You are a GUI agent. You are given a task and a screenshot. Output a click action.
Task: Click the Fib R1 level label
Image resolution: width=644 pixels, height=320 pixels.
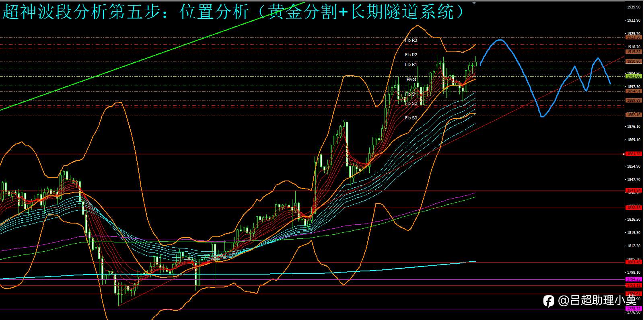point(411,64)
